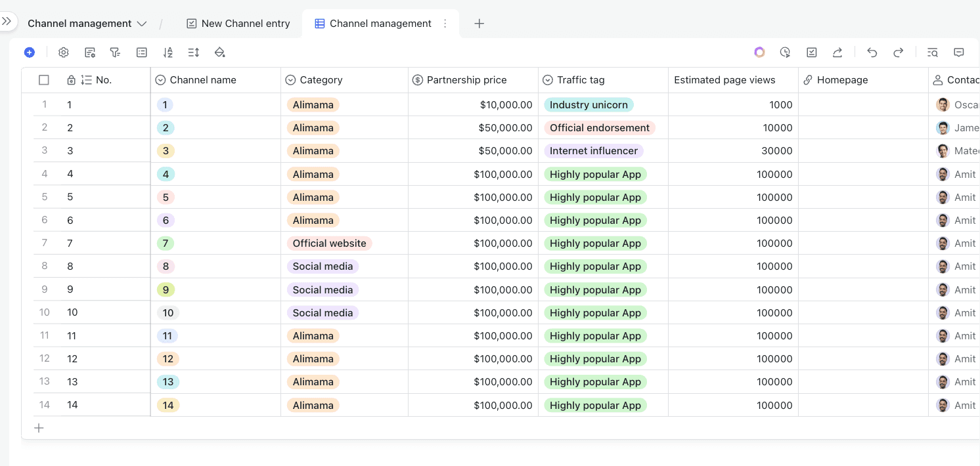Viewport: 980px width, 466px height.
Task: Select estimated page views 1000 cell
Action: 733,105
